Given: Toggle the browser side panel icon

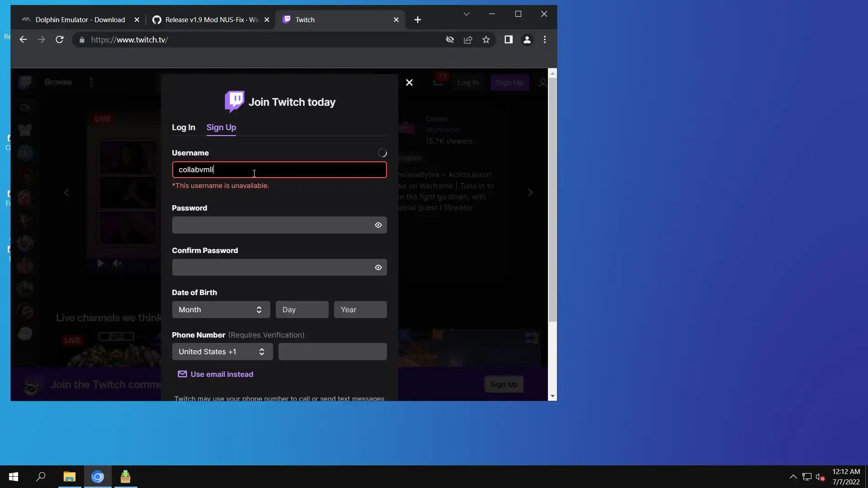Looking at the screenshot, I should 508,40.
